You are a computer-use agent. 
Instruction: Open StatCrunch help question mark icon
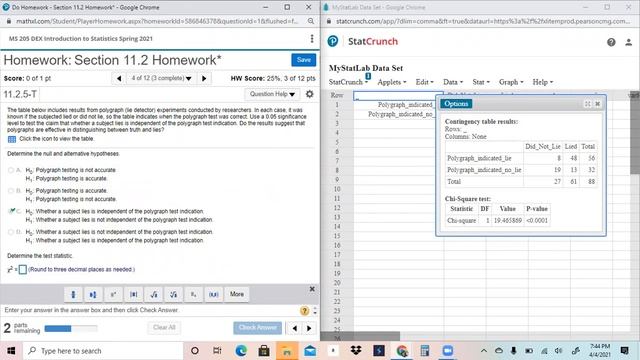tap(611, 42)
